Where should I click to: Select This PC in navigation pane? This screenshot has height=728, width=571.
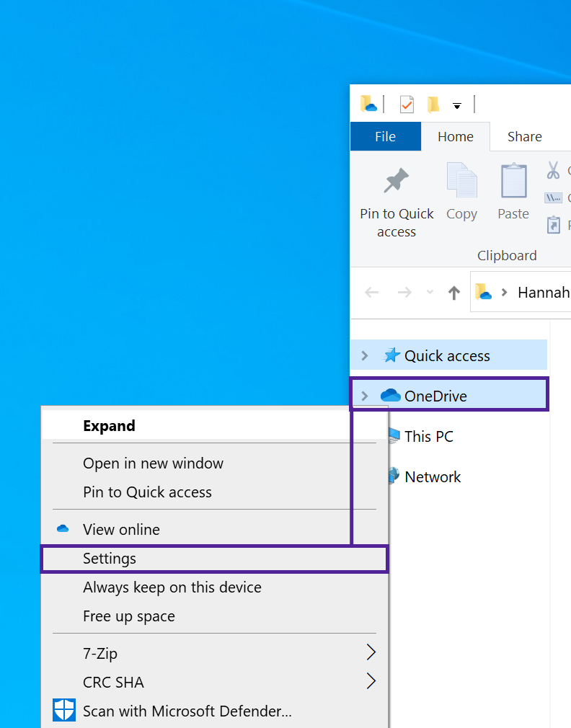(428, 436)
